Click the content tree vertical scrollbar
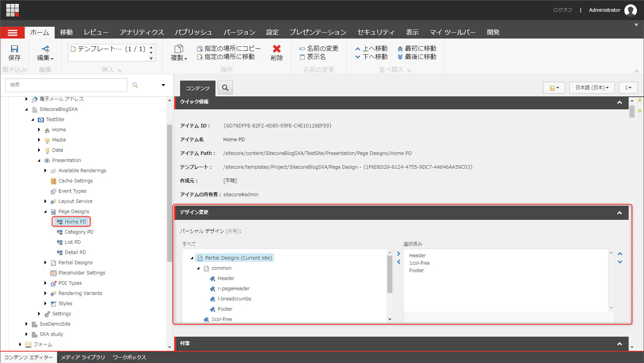This screenshot has height=363, width=644. tap(169, 193)
